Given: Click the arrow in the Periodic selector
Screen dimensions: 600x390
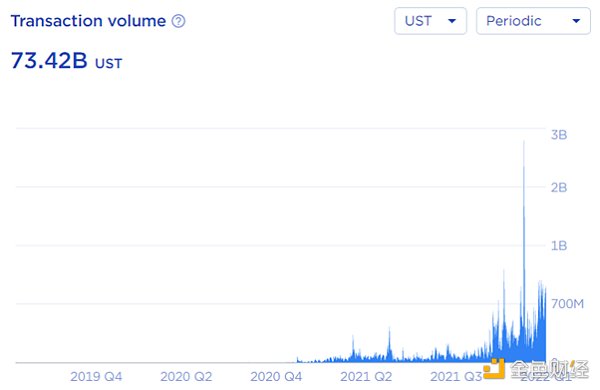Looking at the screenshot, I should (x=576, y=21).
